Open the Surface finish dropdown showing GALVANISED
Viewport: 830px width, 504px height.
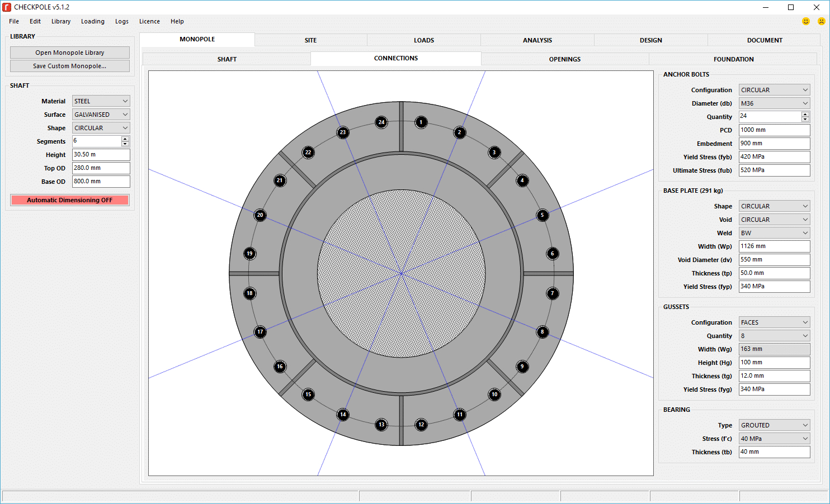(100, 115)
